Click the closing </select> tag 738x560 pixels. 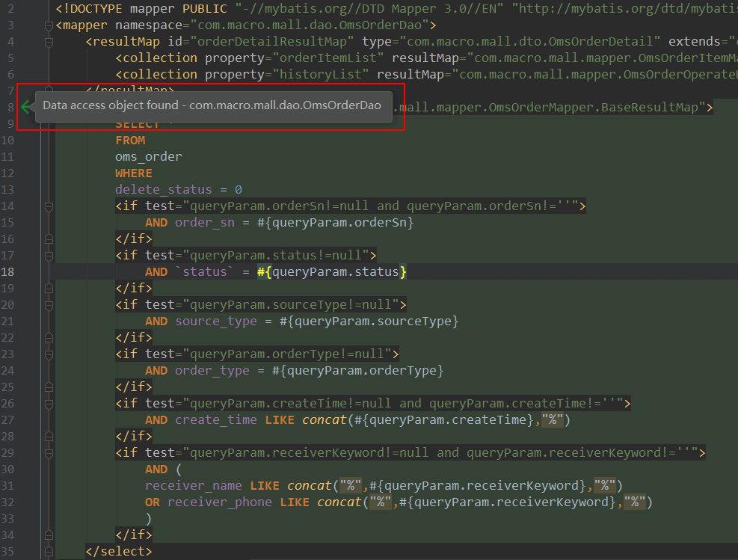pos(119,552)
